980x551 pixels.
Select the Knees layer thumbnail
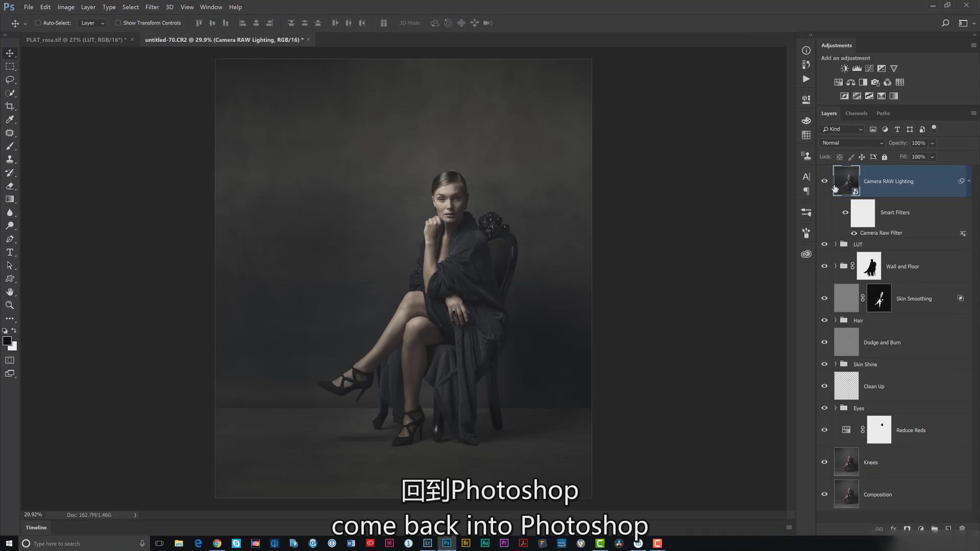[846, 462]
